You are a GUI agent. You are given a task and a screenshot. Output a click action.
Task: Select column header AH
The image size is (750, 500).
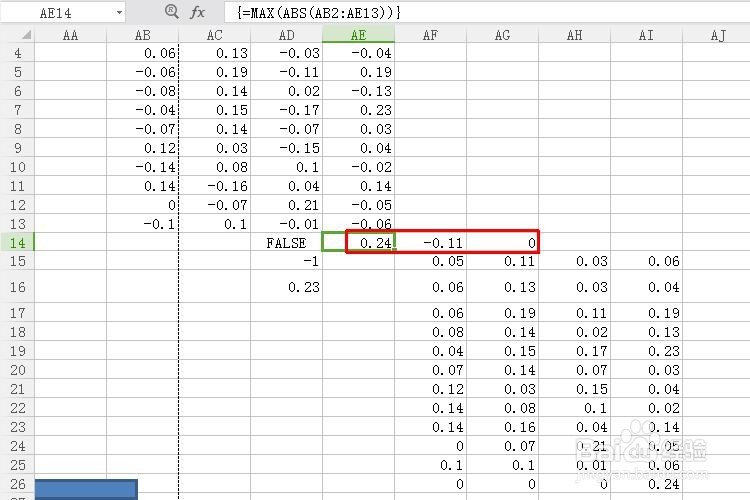(x=574, y=35)
